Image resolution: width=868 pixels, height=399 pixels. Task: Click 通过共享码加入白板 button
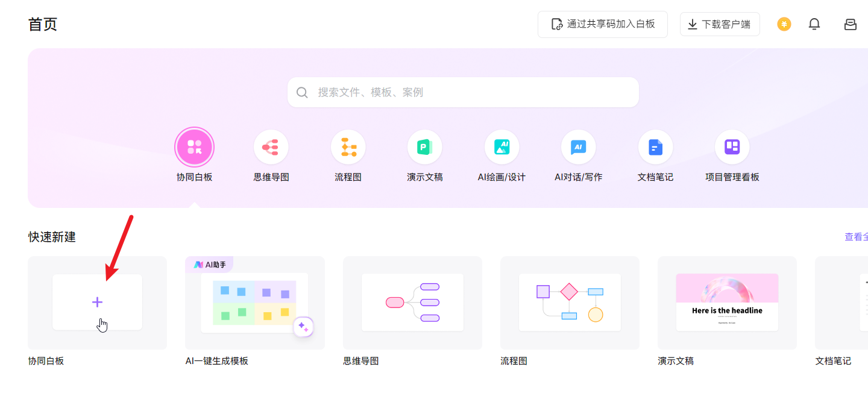(603, 24)
